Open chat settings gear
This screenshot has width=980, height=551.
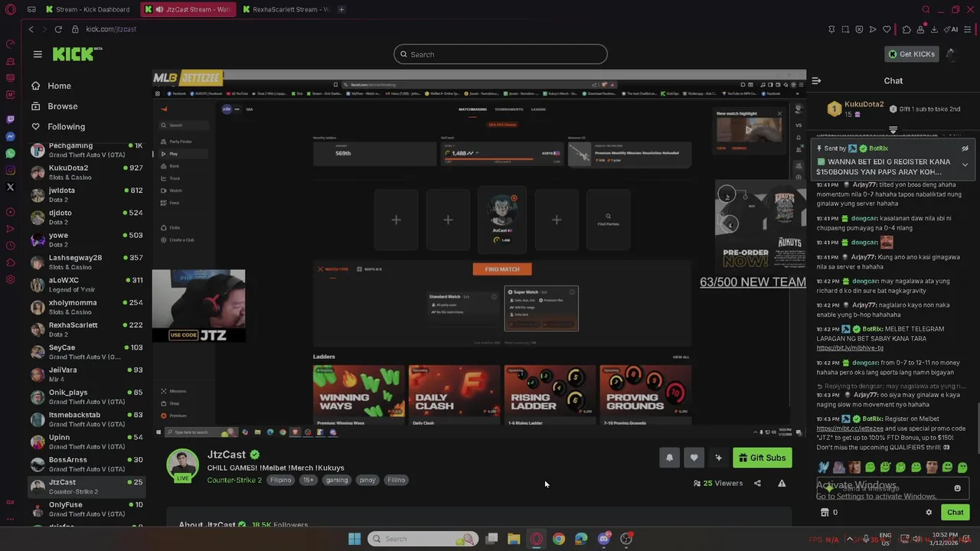(x=929, y=513)
